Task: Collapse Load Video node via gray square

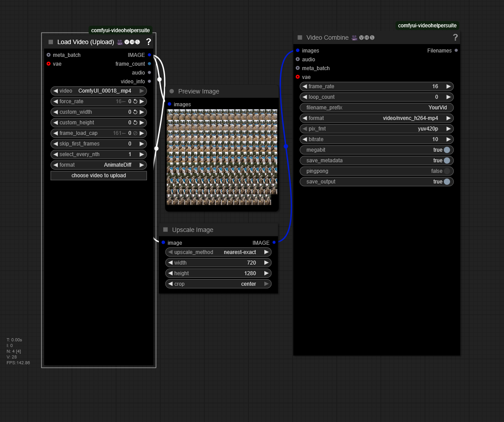Action: pos(50,42)
